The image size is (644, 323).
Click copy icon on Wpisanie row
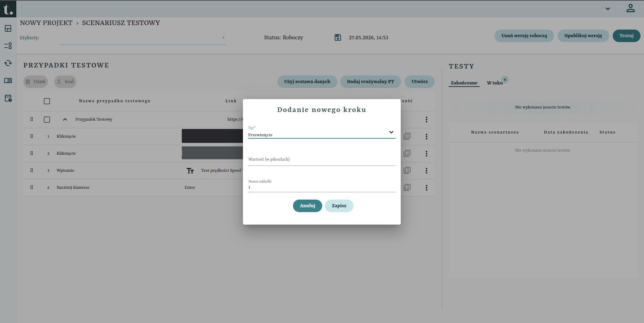[x=407, y=170]
